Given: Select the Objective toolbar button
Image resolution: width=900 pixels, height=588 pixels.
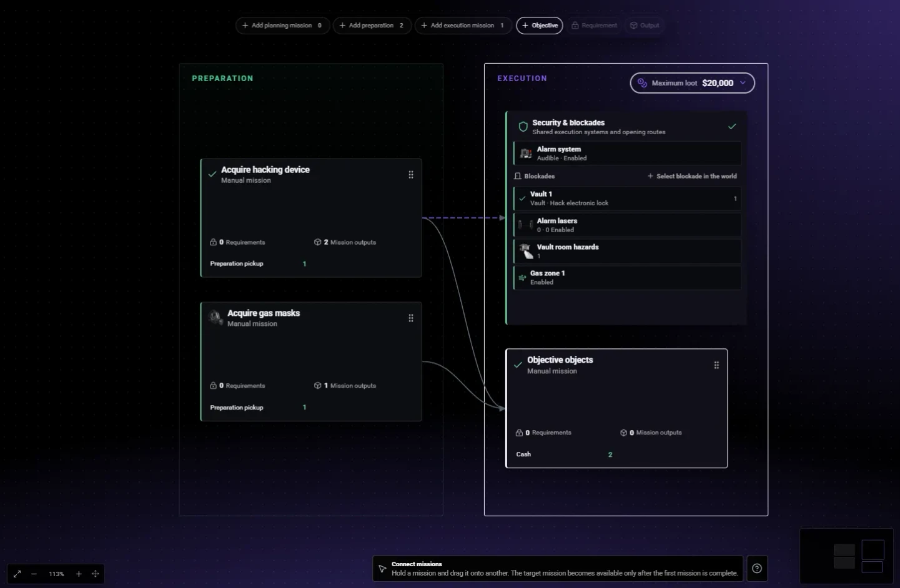Looking at the screenshot, I should 540,26.
